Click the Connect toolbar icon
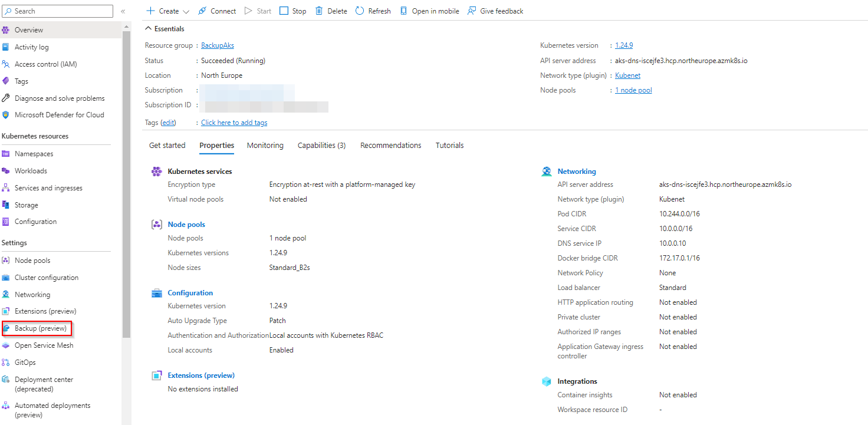868x425 pixels. click(x=202, y=11)
